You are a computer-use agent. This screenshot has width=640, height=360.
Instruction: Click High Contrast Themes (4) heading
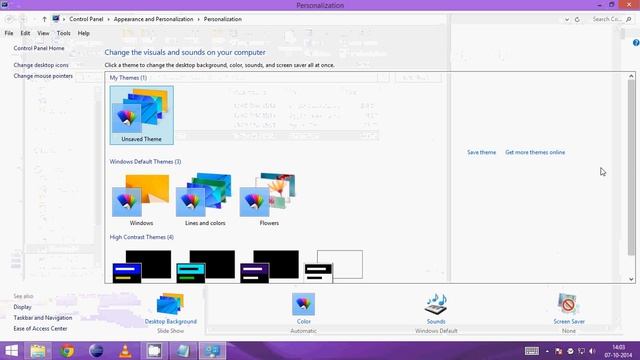point(142,237)
